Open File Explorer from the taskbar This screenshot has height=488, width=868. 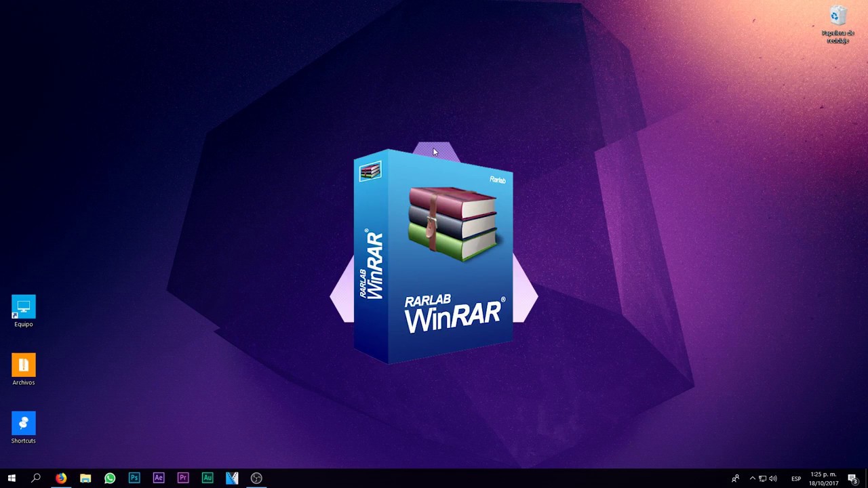pyautogui.click(x=85, y=479)
